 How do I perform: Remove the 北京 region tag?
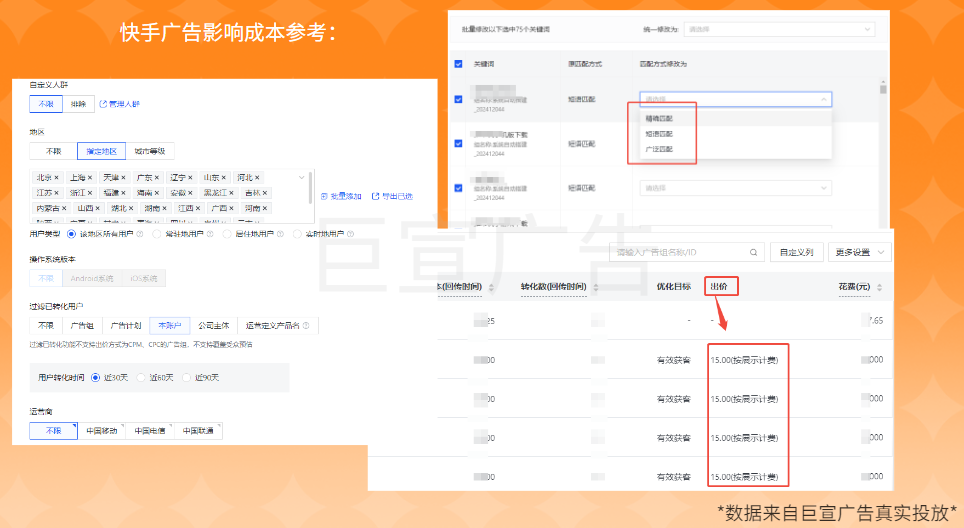pos(57,178)
